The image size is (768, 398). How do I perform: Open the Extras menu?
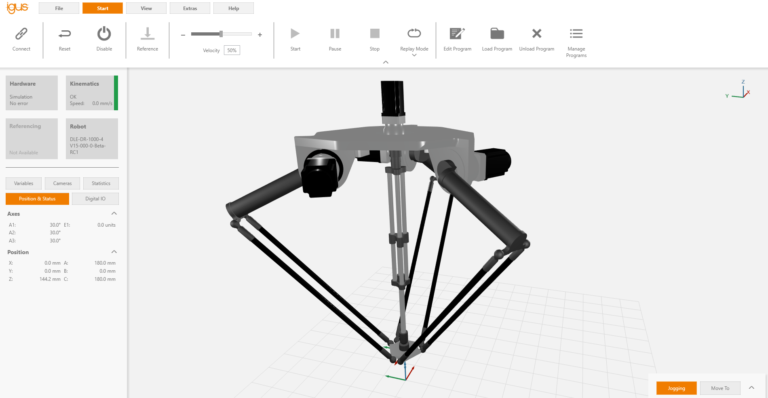(x=190, y=8)
